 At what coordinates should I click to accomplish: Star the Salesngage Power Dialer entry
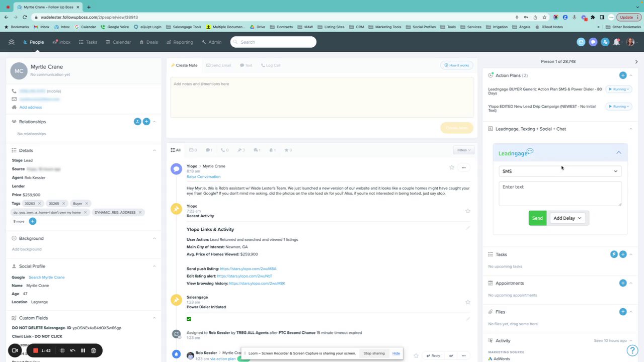coord(468,302)
